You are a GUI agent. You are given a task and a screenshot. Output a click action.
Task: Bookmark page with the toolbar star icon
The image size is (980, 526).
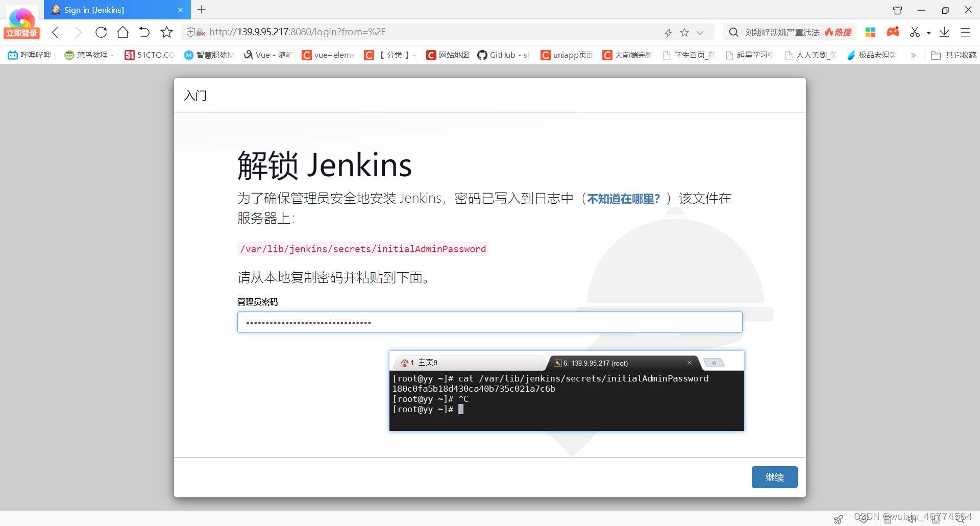click(166, 32)
